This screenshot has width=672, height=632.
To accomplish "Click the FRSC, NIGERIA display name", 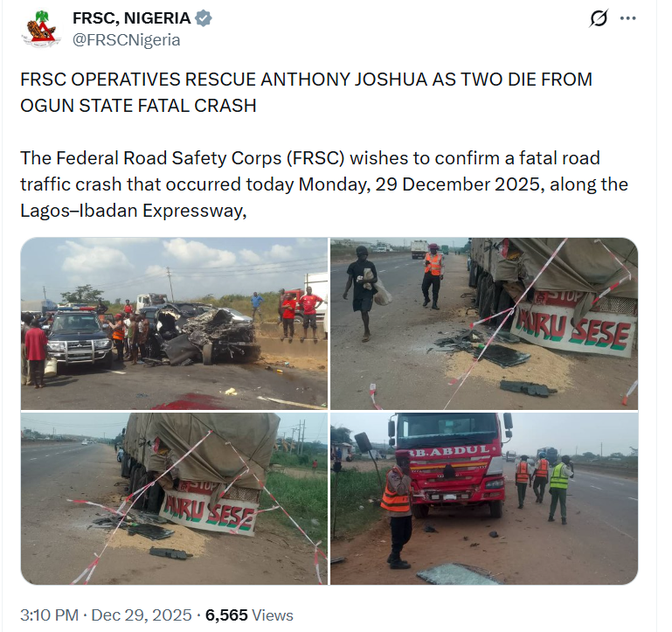I will pyautogui.click(x=132, y=18).
